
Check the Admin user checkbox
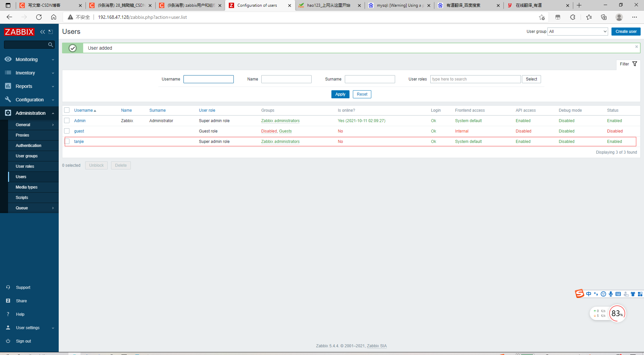pos(67,120)
